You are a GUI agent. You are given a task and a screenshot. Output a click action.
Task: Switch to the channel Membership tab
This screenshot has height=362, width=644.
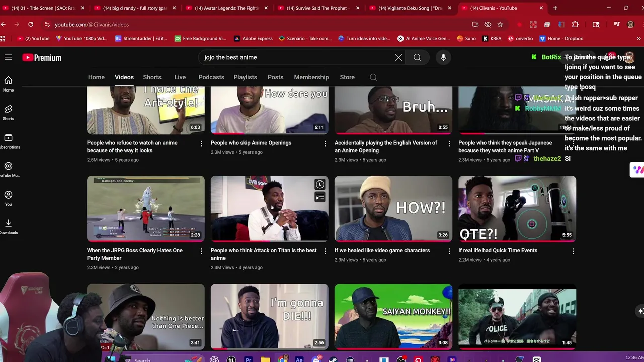pos(311,77)
